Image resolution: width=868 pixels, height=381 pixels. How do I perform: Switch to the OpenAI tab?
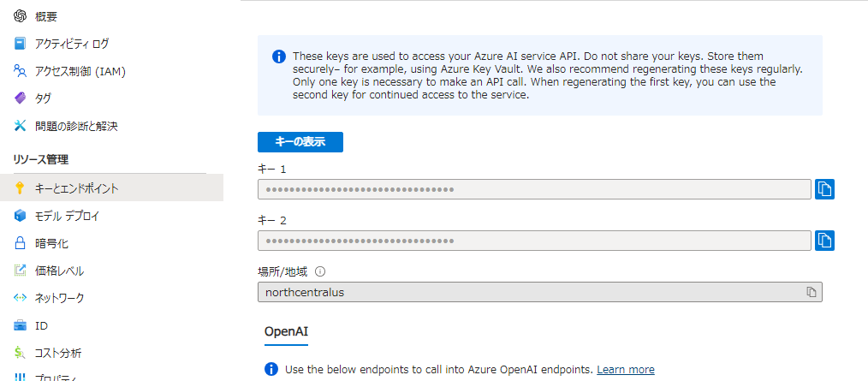pyautogui.click(x=286, y=330)
